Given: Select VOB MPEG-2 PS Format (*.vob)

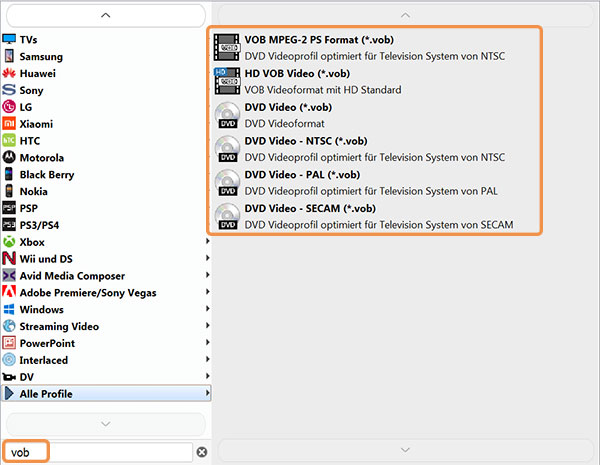Looking at the screenshot, I should click(x=319, y=40).
